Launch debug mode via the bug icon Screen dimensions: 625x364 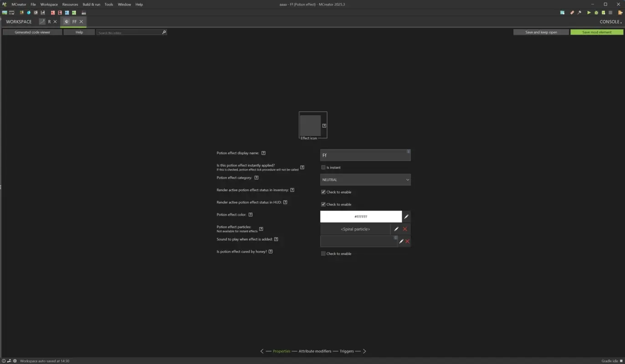click(596, 13)
